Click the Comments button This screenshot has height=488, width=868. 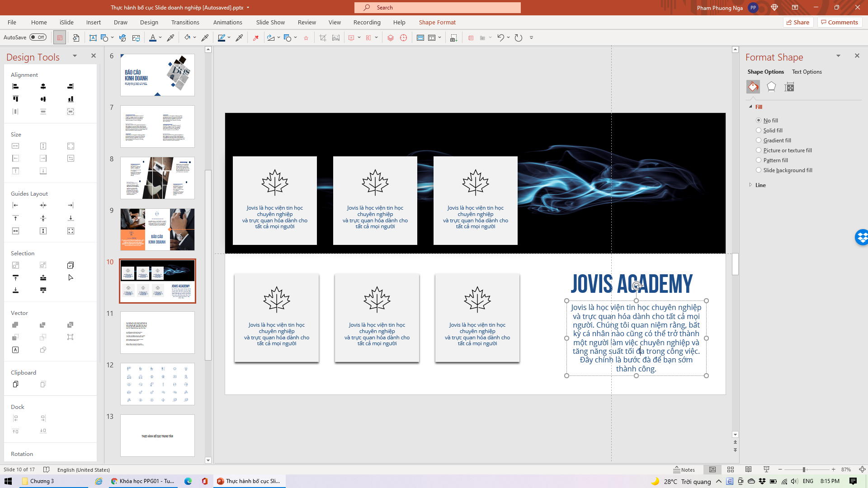click(840, 22)
